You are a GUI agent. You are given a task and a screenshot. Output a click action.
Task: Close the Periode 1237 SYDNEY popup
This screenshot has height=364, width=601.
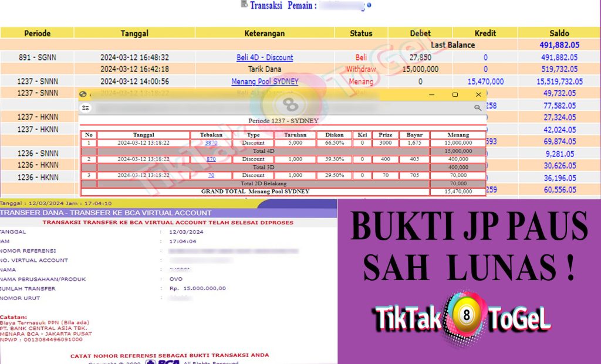tap(478, 94)
